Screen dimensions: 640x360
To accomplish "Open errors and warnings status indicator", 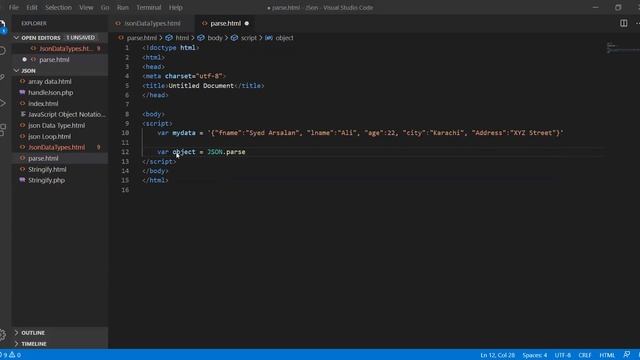I will coord(11,355).
